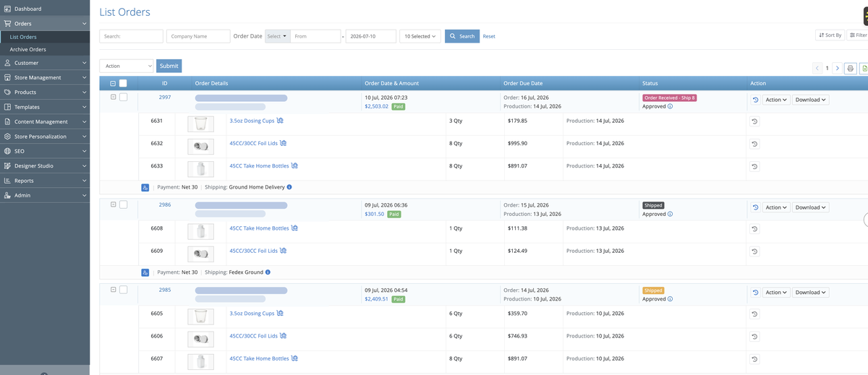Click Approved info icon for order 2985
The image size is (868, 375).
tap(670, 299)
